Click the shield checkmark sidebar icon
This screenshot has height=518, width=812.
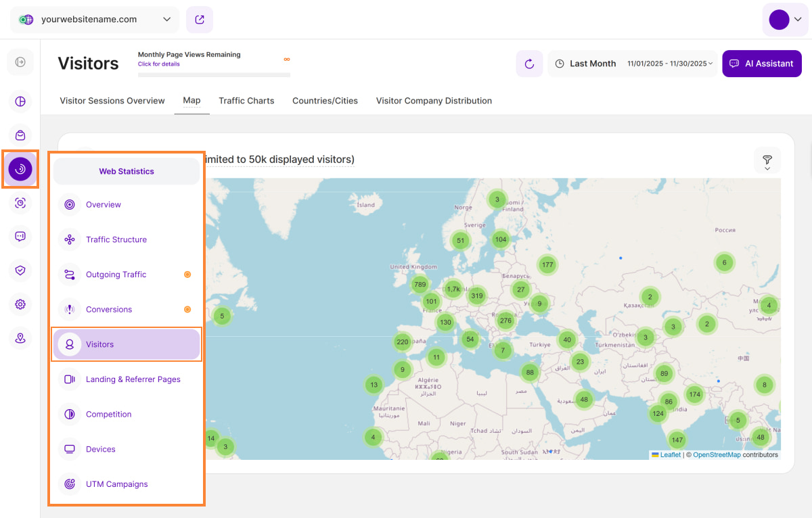pyautogui.click(x=20, y=270)
